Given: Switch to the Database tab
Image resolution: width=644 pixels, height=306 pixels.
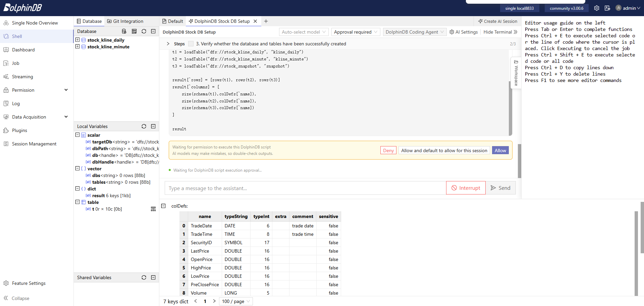Looking at the screenshot, I should tap(89, 21).
